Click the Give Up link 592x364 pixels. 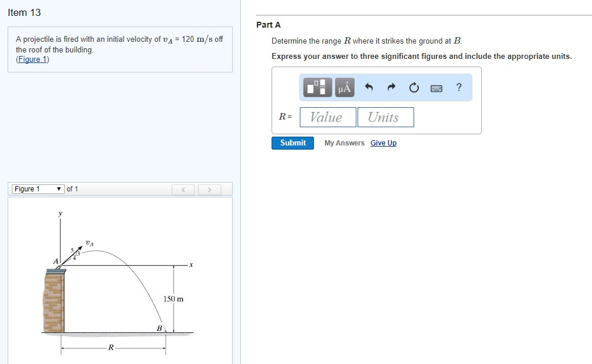pos(383,143)
